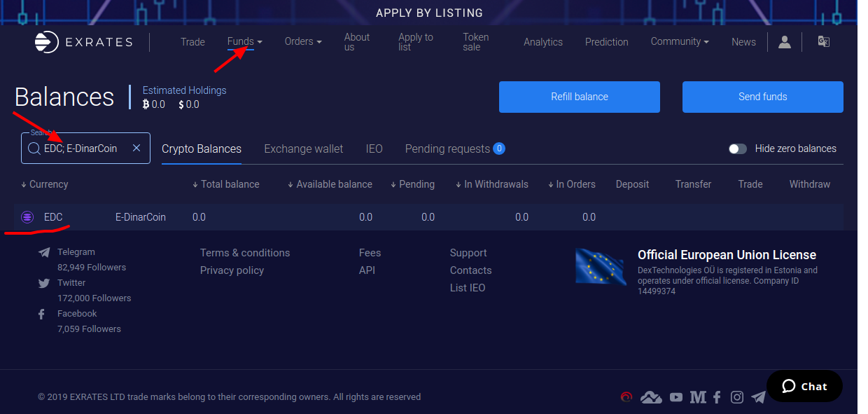Click Refill balance button
868x414 pixels.
(580, 97)
